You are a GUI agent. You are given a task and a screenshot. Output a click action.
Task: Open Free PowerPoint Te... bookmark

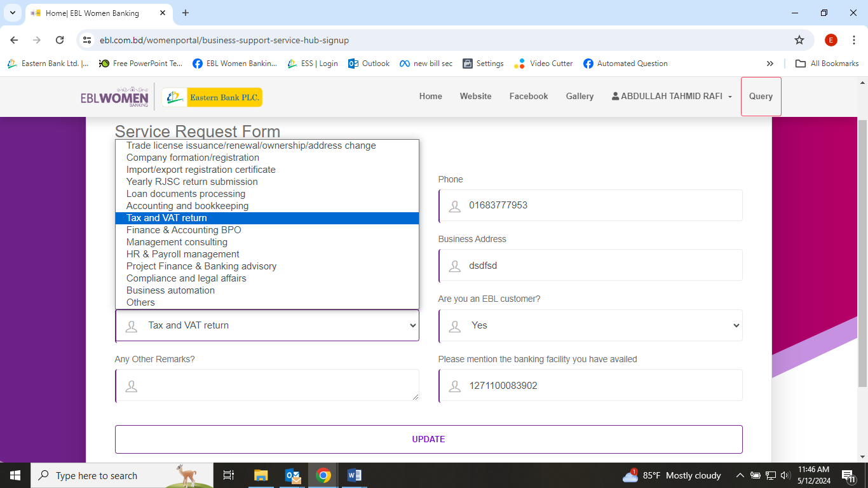140,64
